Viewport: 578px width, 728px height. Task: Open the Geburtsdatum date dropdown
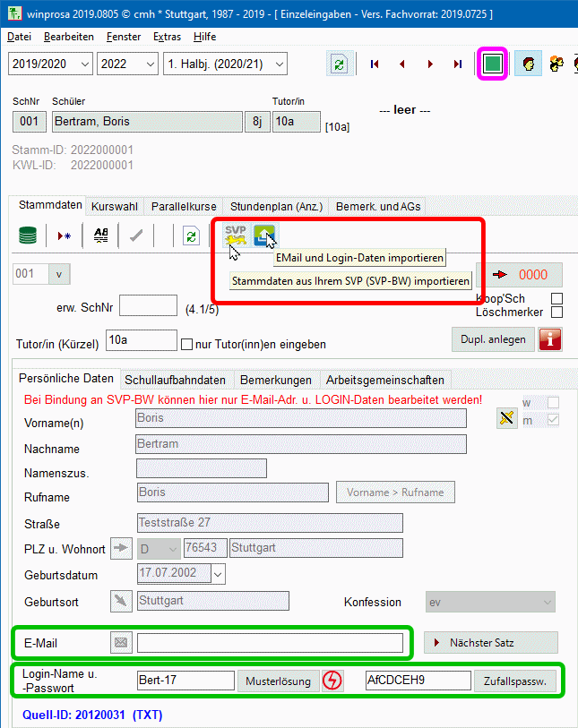(219, 574)
